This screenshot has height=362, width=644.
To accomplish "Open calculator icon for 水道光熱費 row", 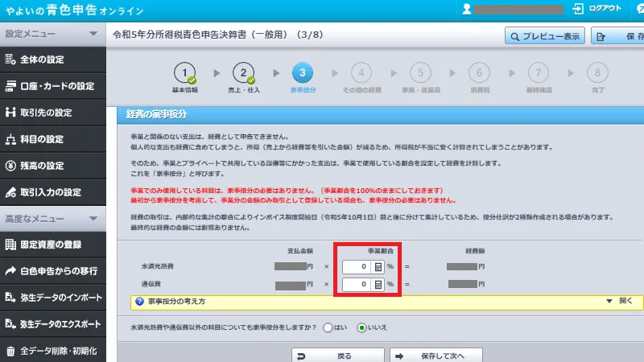I will coord(378,267).
